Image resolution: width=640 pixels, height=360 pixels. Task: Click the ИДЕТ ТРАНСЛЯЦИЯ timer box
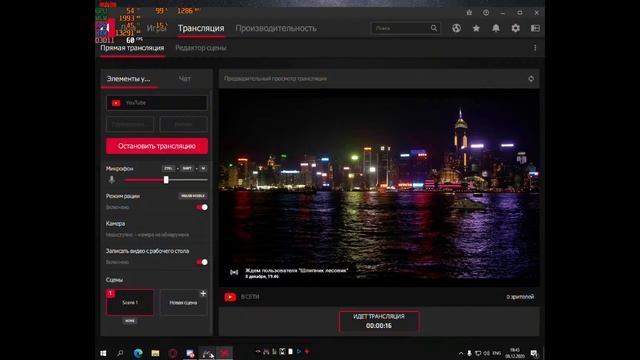pyautogui.click(x=379, y=321)
